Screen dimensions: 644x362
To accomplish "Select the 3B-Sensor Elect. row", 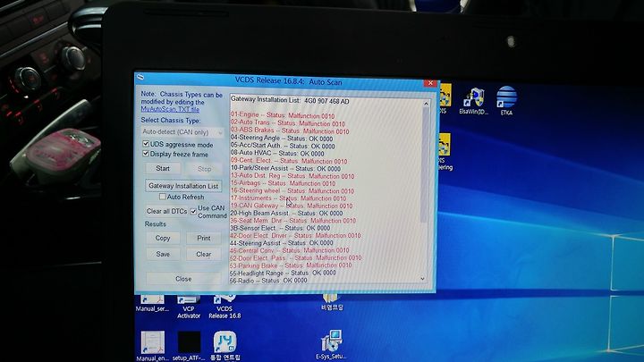I will (x=280, y=228).
